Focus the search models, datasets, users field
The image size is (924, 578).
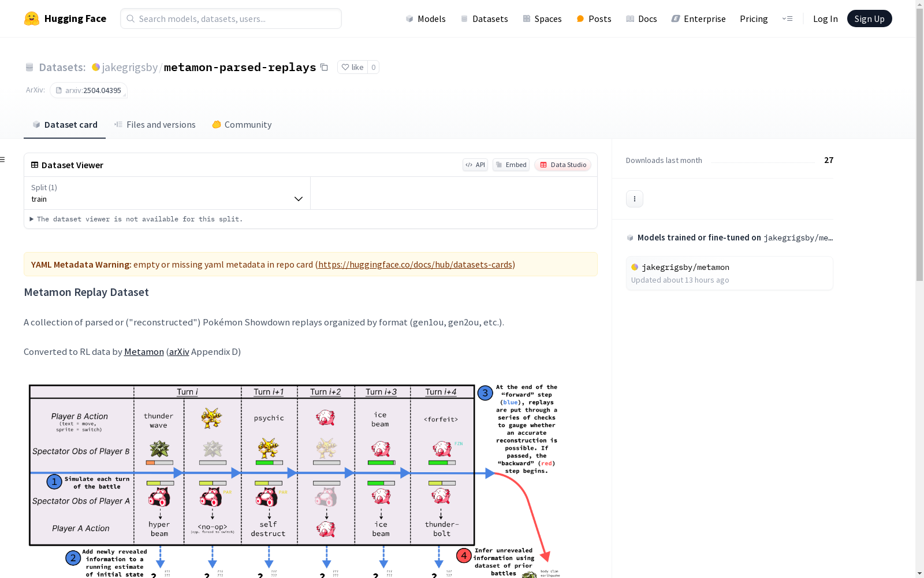click(231, 18)
